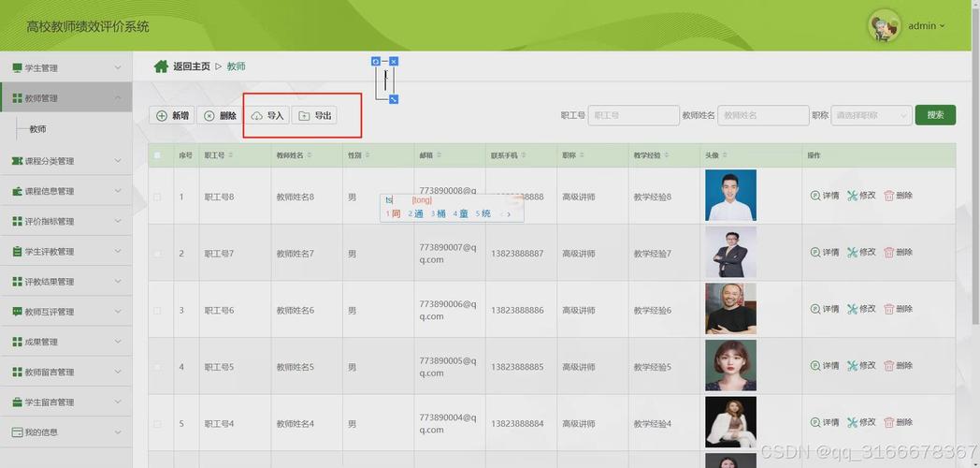This screenshot has height=468, width=980.
Task: Click the 删除 trash icon for 职工号8
Action: tap(888, 196)
